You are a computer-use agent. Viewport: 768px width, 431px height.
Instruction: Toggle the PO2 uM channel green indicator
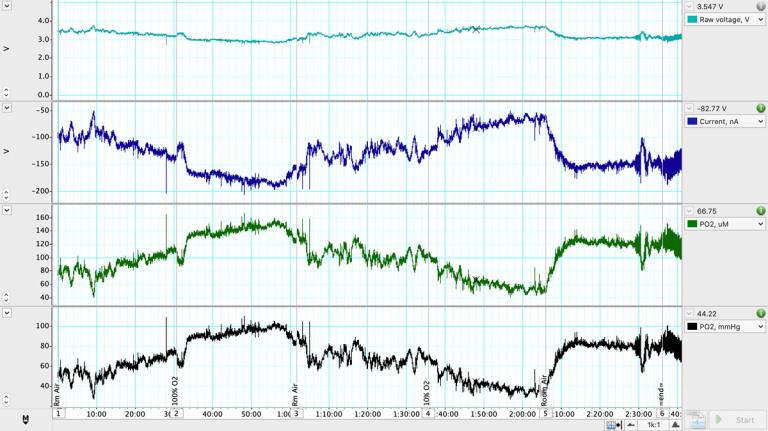coord(761,211)
